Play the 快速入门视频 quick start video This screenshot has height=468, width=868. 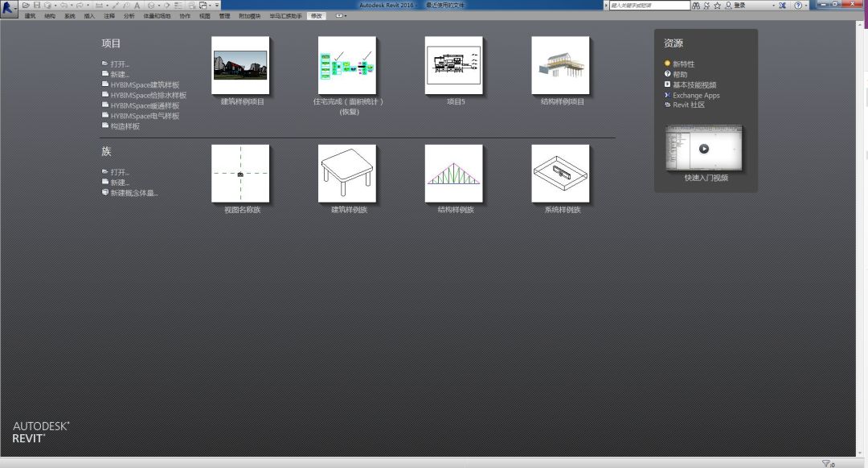point(703,149)
